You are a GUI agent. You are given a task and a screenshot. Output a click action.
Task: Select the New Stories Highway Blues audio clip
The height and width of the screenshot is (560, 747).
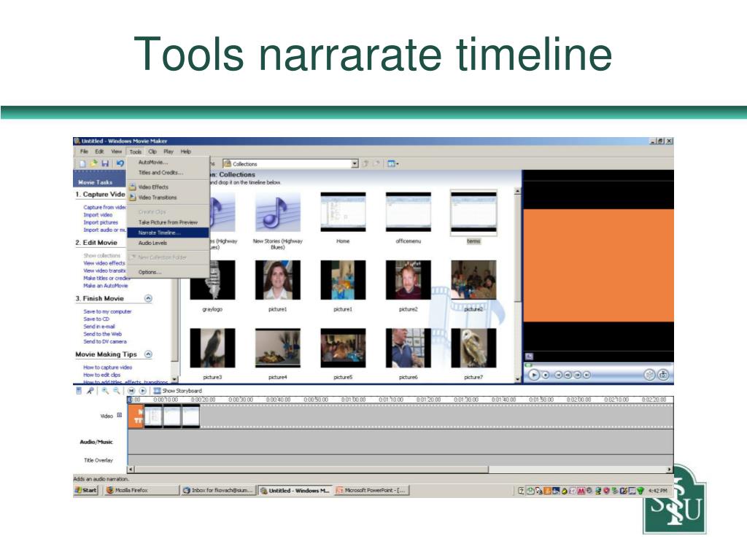pos(278,212)
